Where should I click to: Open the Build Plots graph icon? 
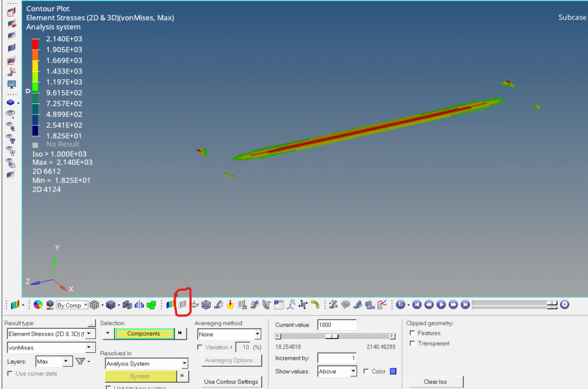pos(381,305)
